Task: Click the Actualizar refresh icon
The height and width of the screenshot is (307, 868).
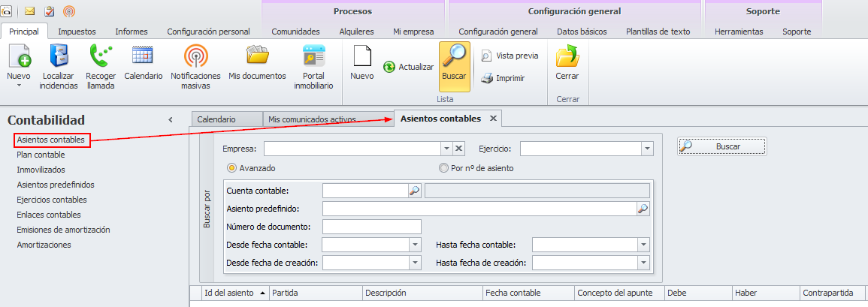Action: pyautogui.click(x=389, y=66)
